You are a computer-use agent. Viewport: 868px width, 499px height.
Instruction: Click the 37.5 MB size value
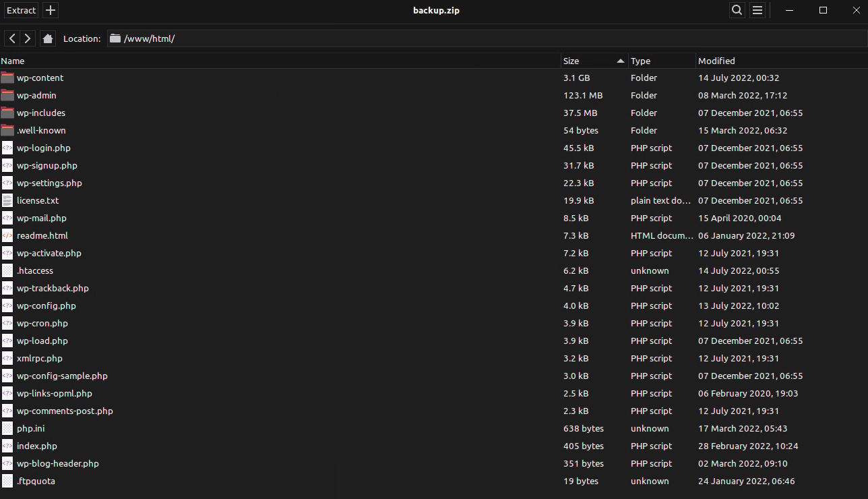tap(580, 113)
